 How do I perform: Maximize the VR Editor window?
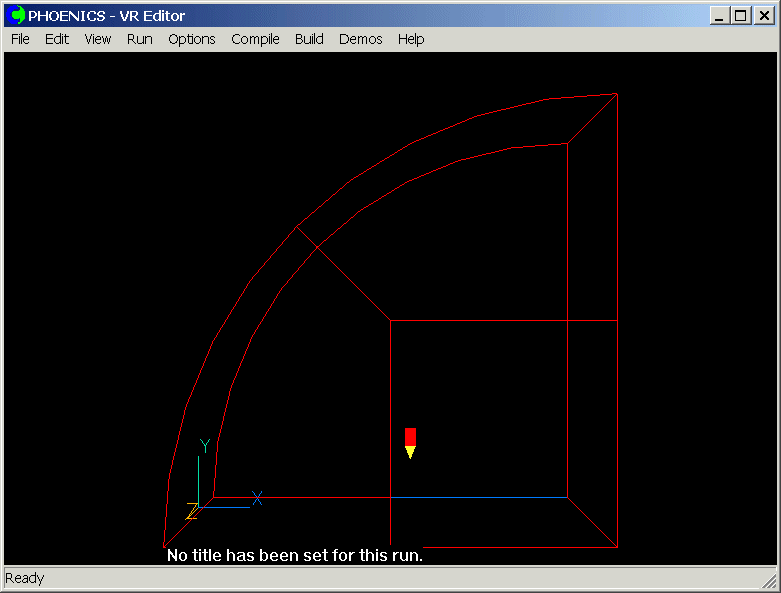[x=739, y=16]
